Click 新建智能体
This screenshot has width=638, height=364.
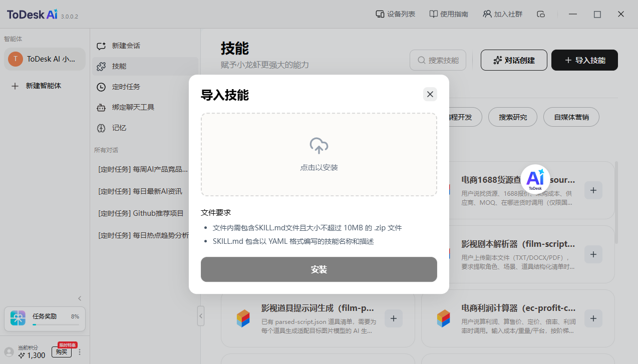[x=44, y=86]
